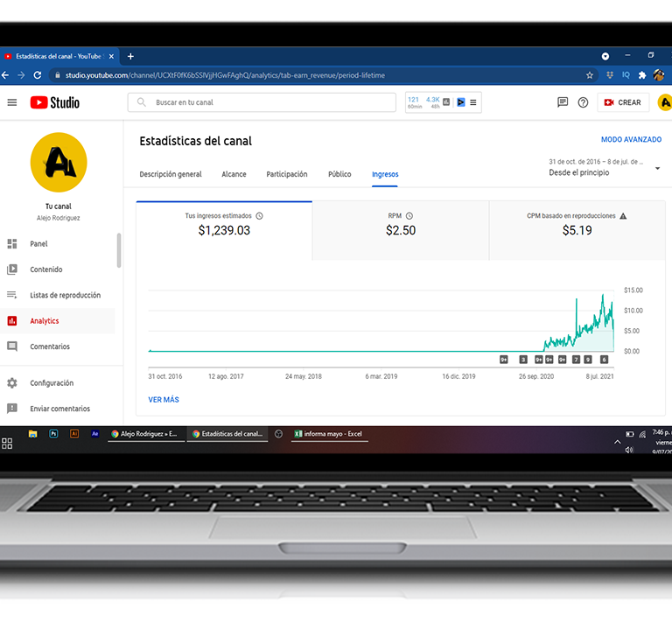Click the warning triangle beside CPM label
This screenshot has height=630, width=672.
coord(623,216)
